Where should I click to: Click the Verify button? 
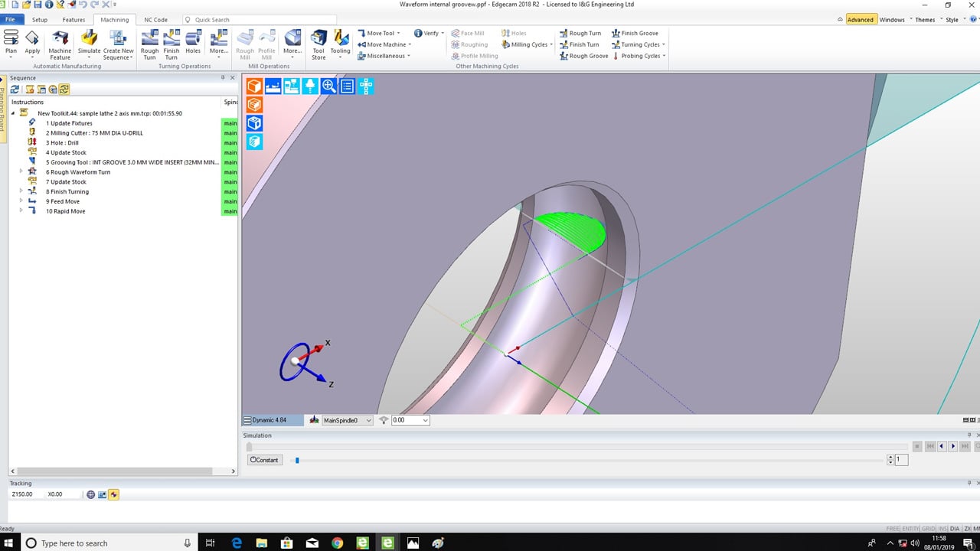coord(427,34)
